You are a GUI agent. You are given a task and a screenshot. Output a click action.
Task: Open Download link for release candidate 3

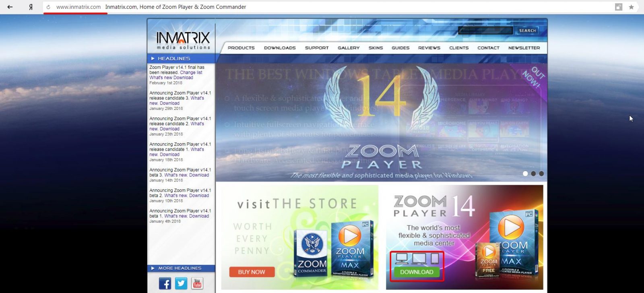[169, 103]
